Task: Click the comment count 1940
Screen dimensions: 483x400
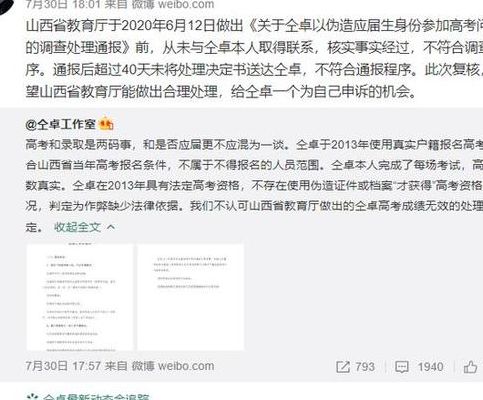Action: tap(431, 367)
